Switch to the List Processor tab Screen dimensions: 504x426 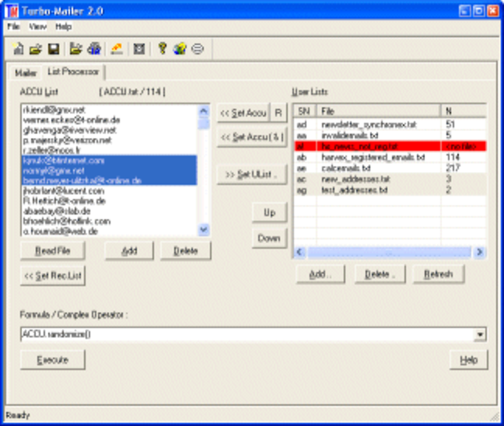pyautogui.click(x=74, y=71)
